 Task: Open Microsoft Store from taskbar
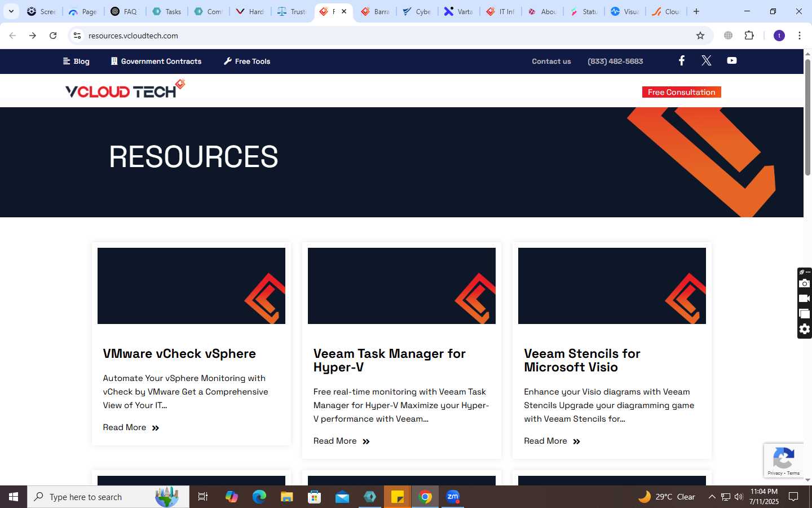click(314, 497)
